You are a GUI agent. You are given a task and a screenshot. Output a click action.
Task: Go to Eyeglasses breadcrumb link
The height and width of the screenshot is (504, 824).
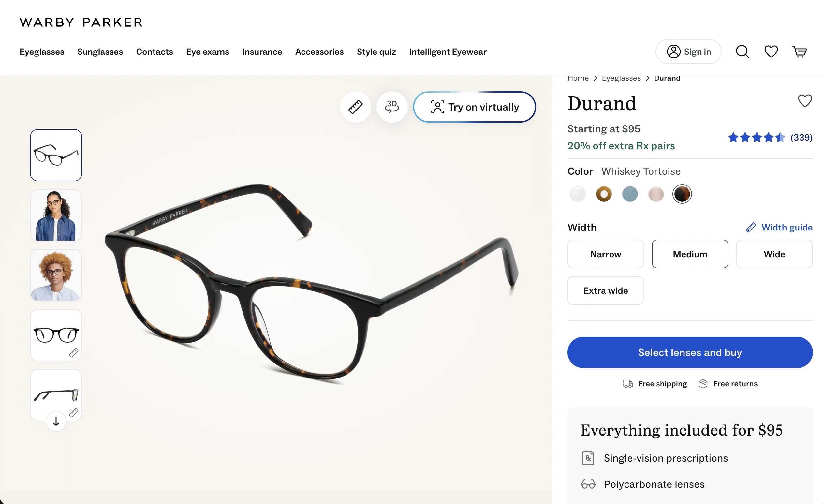(621, 78)
